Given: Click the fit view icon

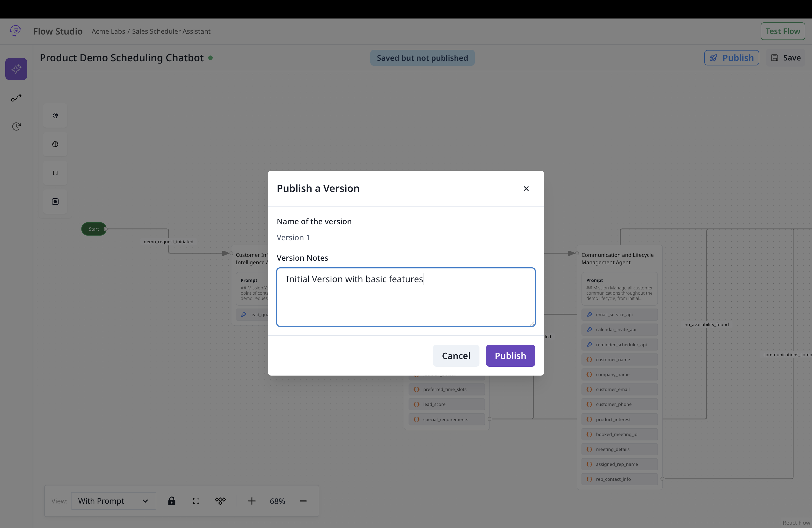Looking at the screenshot, I should pos(196,501).
